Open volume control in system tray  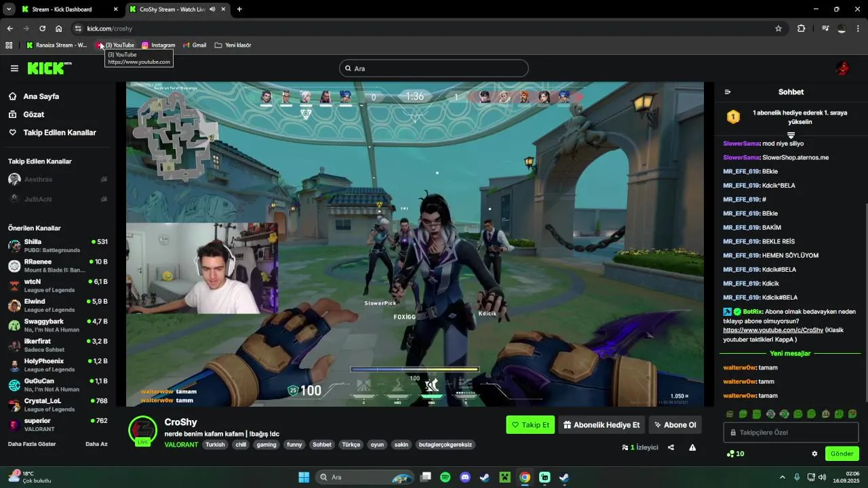coord(822,477)
